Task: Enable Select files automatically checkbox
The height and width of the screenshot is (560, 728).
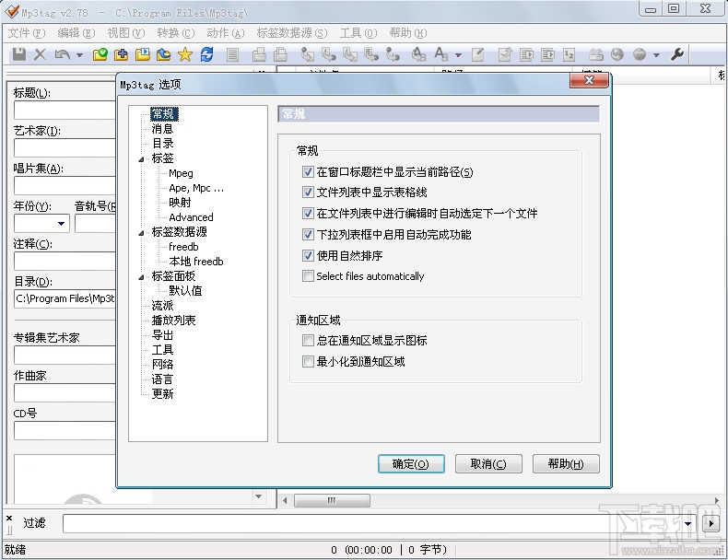Action: [308, 276]
